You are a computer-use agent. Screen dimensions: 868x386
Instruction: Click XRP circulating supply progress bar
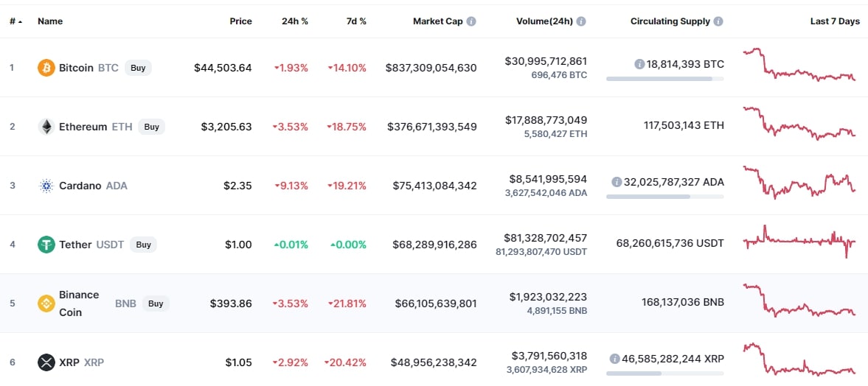point(665,373)
